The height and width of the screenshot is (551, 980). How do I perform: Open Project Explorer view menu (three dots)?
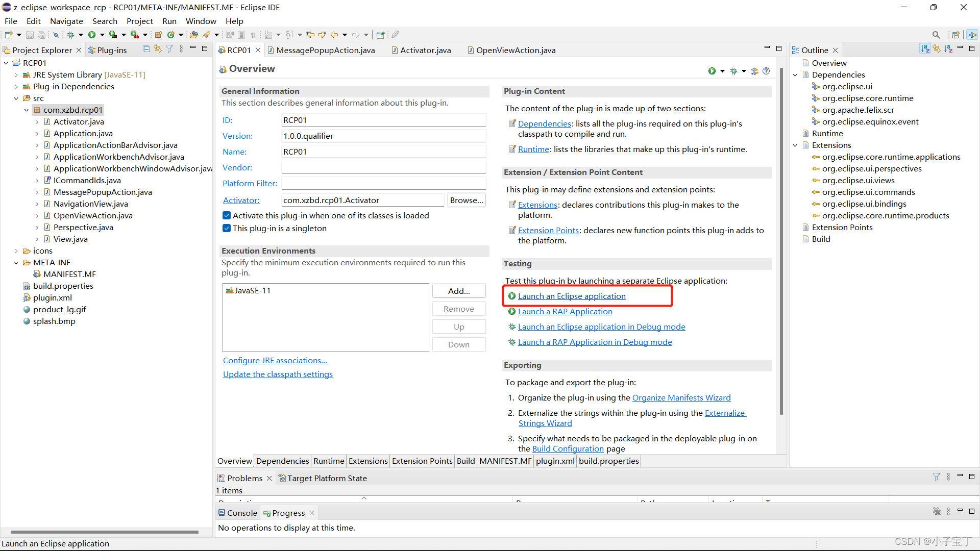(181, 49)
